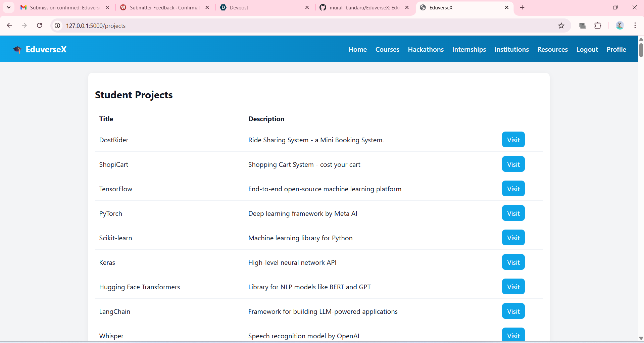644x343 pixels.
Task: Visit Hugging Face Transformers project
Action: click(x=513, y=287)
